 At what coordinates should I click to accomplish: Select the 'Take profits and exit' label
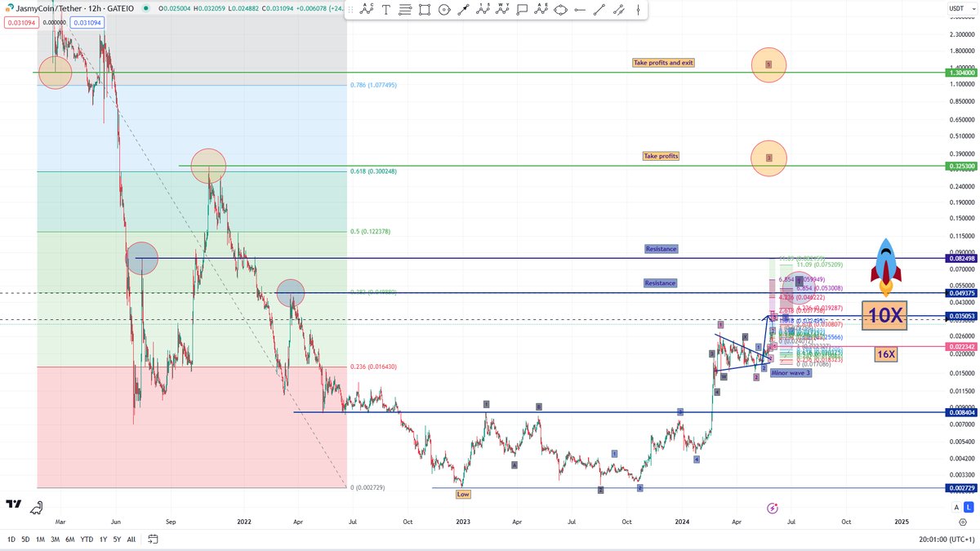(664, 63)
